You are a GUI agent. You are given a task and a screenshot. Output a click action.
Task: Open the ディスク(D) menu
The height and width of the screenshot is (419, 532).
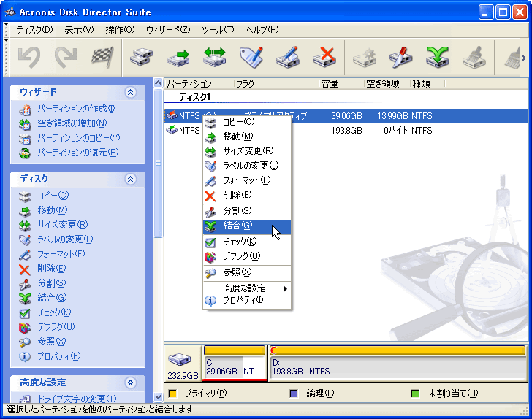[34, 30]
